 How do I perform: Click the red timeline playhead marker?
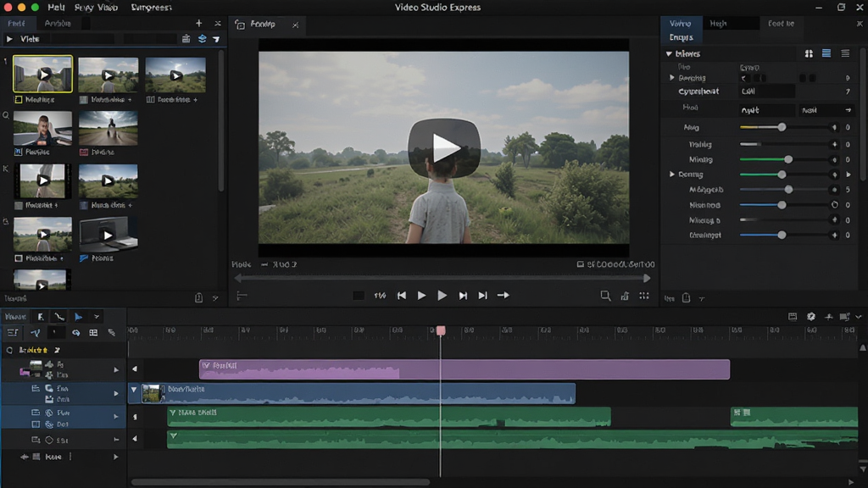coord(441,330)
